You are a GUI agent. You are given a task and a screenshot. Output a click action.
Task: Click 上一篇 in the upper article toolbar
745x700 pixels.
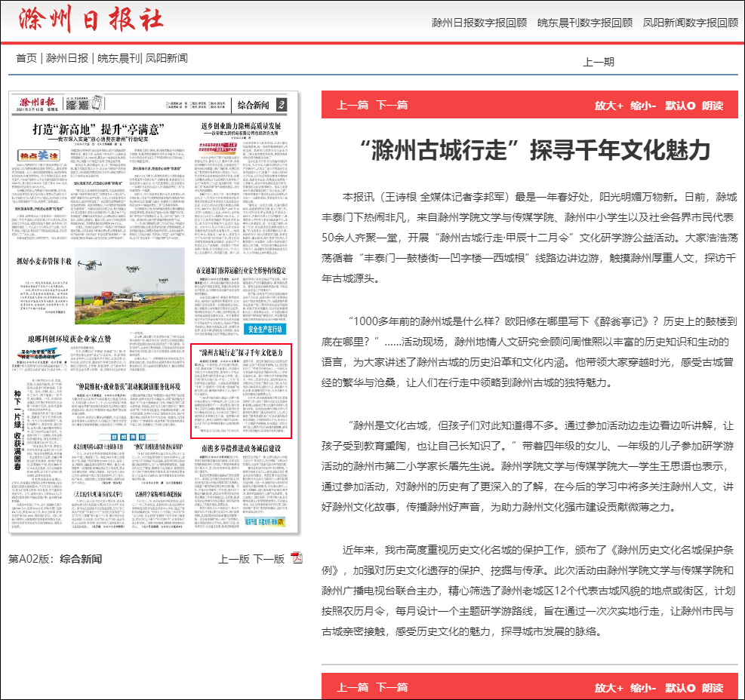point(352,105)
